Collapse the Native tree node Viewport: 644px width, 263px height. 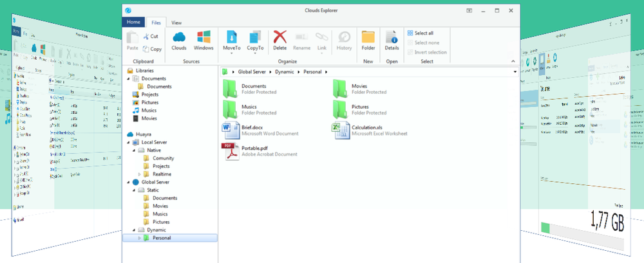coord(134,150)
